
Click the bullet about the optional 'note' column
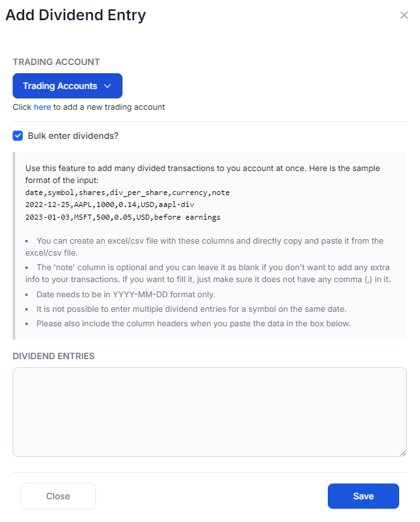pyautogui.click(x=208, y=273)
